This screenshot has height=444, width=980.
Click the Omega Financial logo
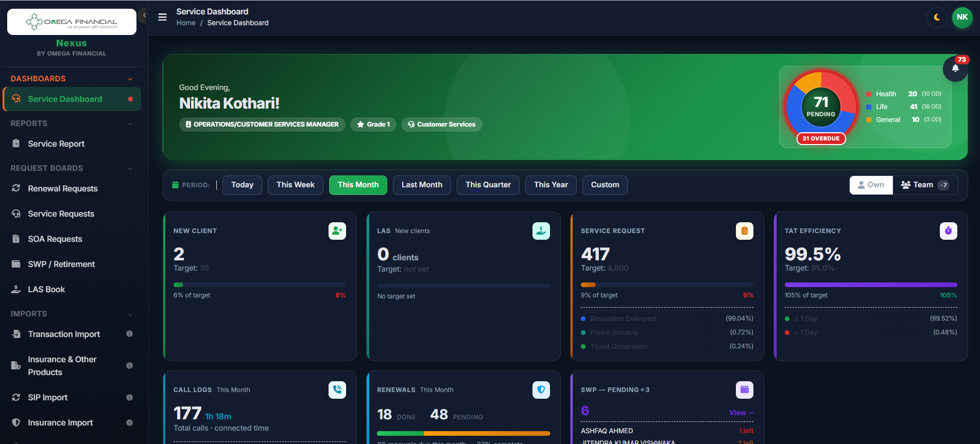(x=72, y=22)
